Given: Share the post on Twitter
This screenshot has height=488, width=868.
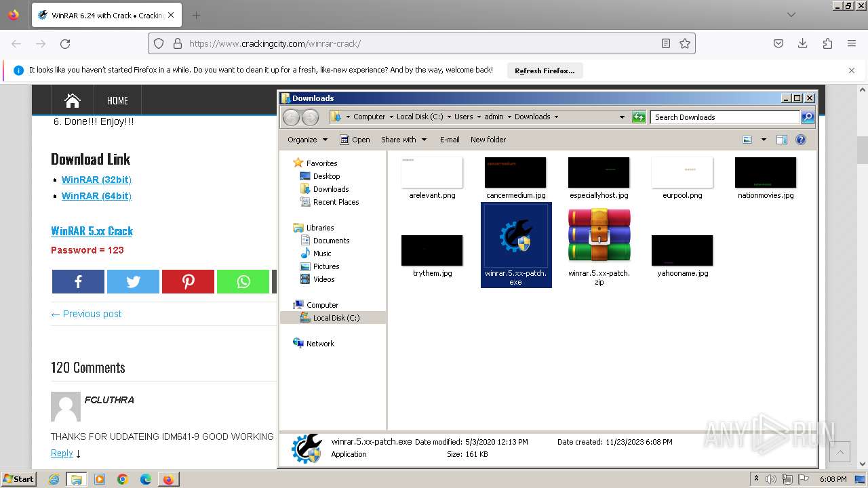Looking at the screenshot, I should [x=133, y=281].
